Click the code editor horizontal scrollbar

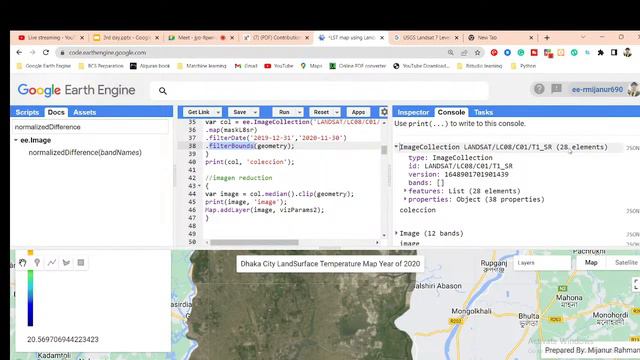click(x=254, y=242)
